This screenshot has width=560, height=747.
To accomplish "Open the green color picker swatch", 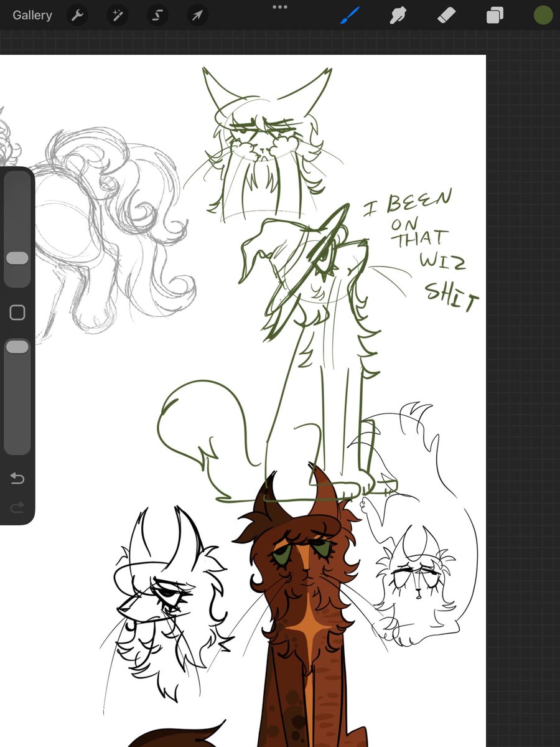I will 543,16.
